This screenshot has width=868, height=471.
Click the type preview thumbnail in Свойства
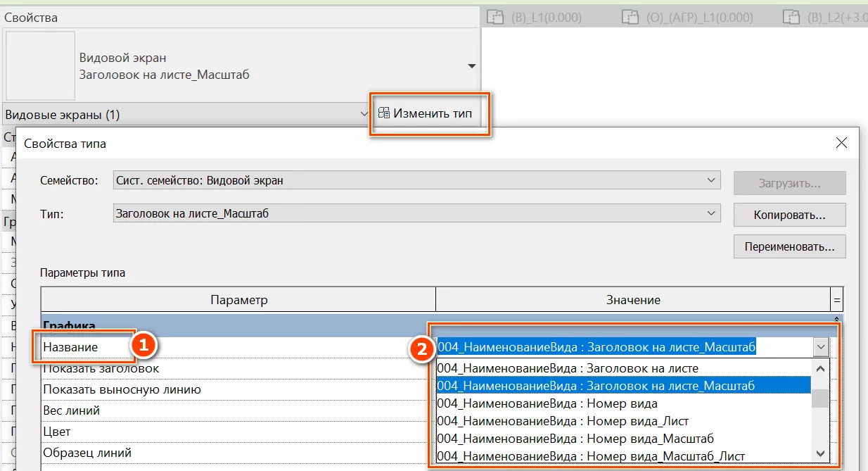point(41,65)
